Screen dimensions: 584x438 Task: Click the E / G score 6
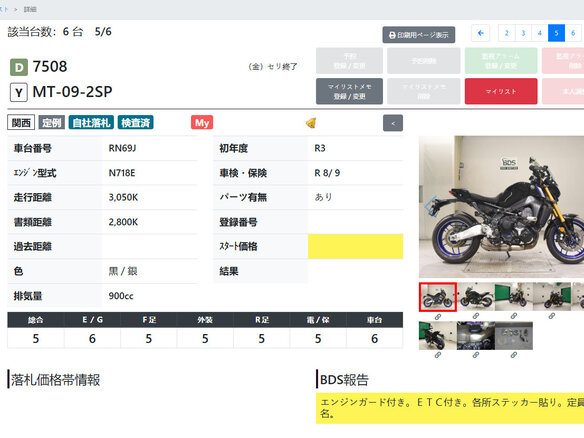pyautogui.click(x=92, y=339)
